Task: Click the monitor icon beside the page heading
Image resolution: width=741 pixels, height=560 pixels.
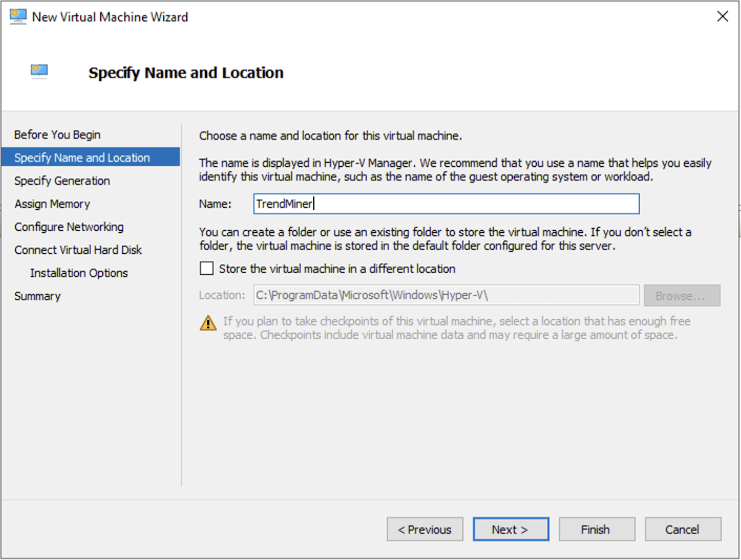Action: [38, 71]
